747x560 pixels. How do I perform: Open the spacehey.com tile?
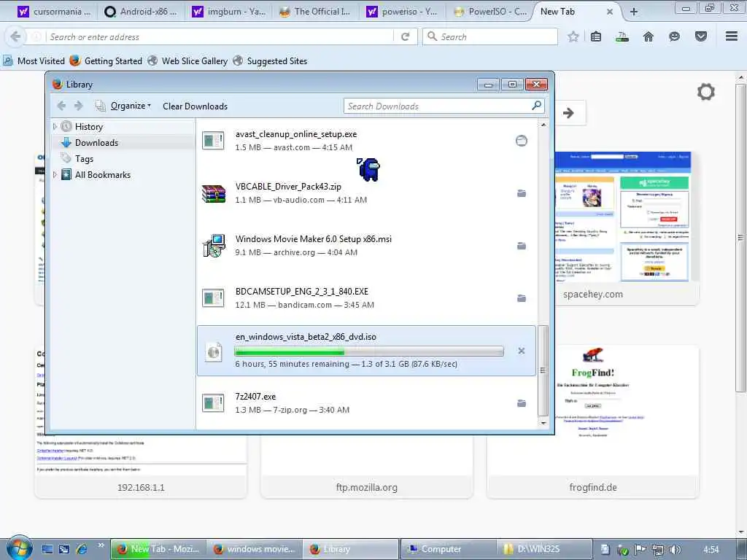tap(627, 228)
